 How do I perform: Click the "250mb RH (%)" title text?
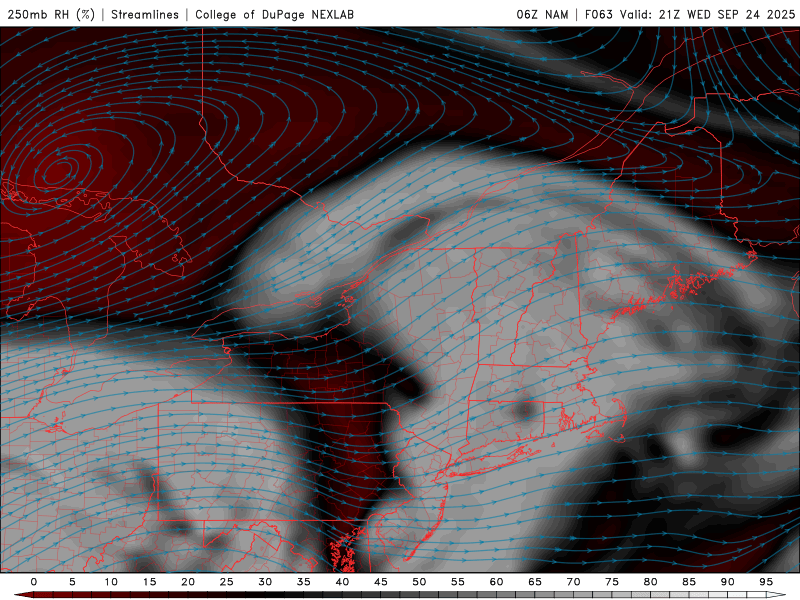(x=51, y=14)
